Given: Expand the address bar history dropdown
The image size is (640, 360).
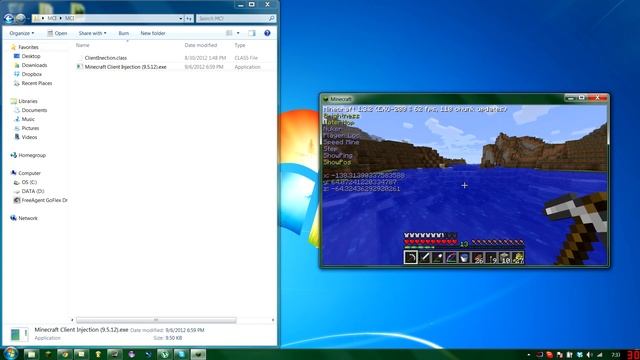Looking at the screenshot, I should click(x=180, y=18).
